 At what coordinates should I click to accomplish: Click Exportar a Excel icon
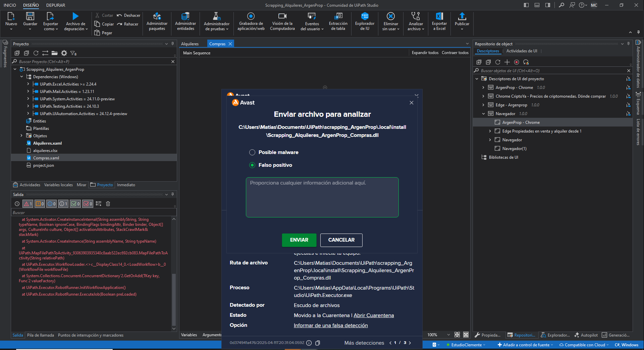tap(439, 16)
